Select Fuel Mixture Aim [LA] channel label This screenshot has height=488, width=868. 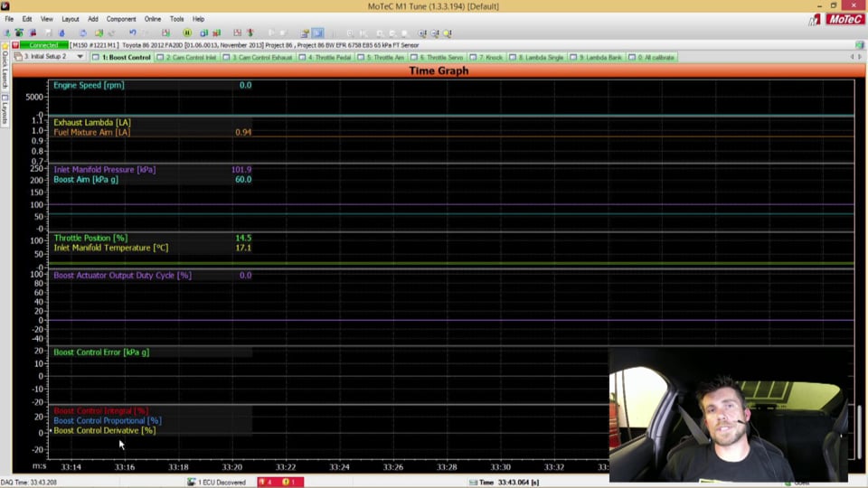click(92, 132)
